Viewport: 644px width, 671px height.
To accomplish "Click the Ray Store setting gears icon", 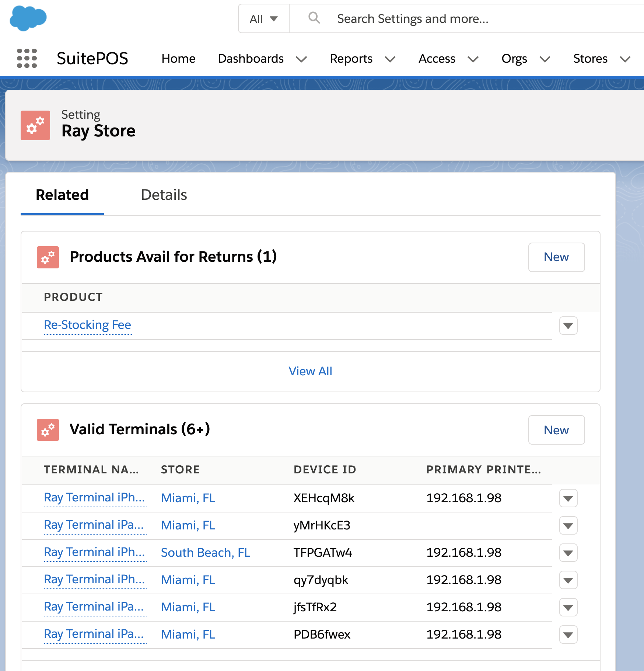I will (35, 125).
